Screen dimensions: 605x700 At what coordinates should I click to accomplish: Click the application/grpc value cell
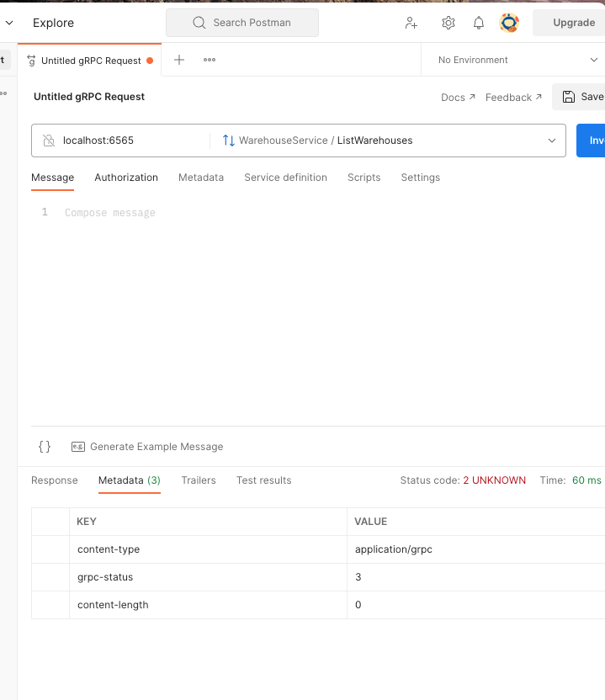click(476, 549)
